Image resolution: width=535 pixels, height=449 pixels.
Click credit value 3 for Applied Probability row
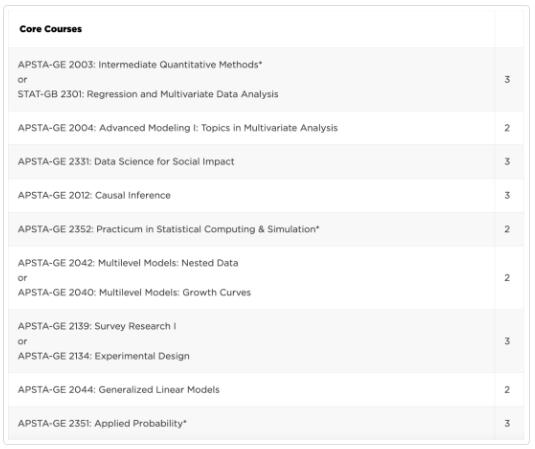pyautogui.click(x=507, y=423)
